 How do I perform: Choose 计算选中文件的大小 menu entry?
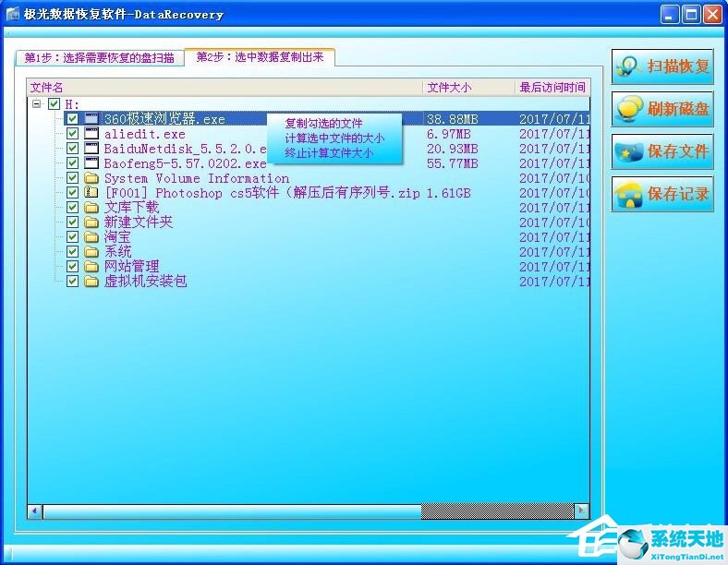coord(334,138)
